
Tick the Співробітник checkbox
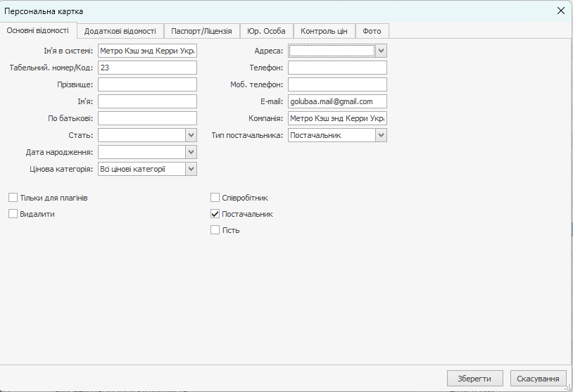coord(215,198)
